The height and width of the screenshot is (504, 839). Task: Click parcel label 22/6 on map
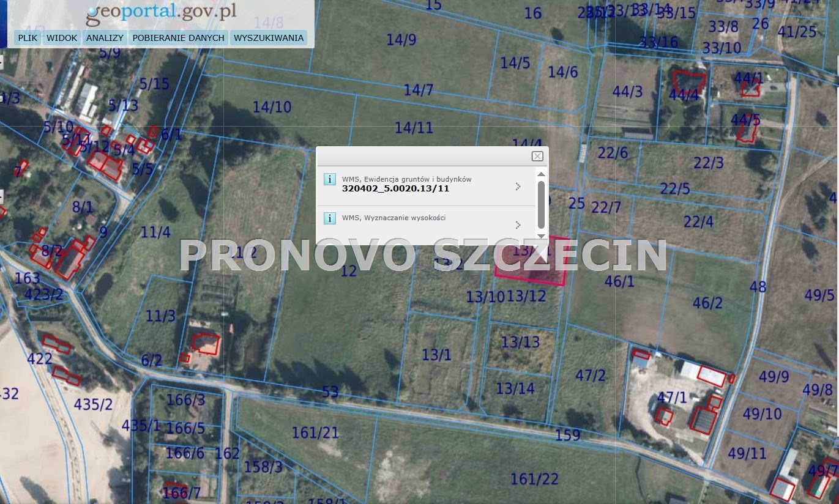[613, 153]
